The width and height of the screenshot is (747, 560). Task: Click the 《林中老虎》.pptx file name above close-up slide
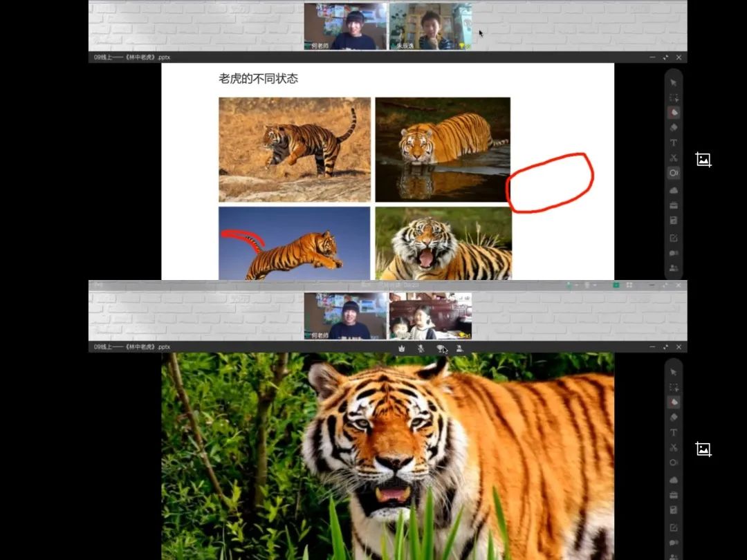coord(132,346)
